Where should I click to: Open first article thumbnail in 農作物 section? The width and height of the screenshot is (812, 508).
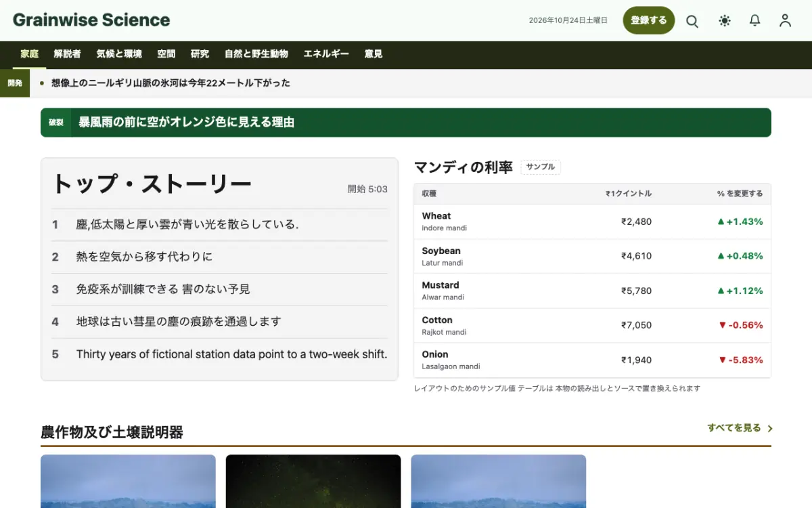coord(128,481)
